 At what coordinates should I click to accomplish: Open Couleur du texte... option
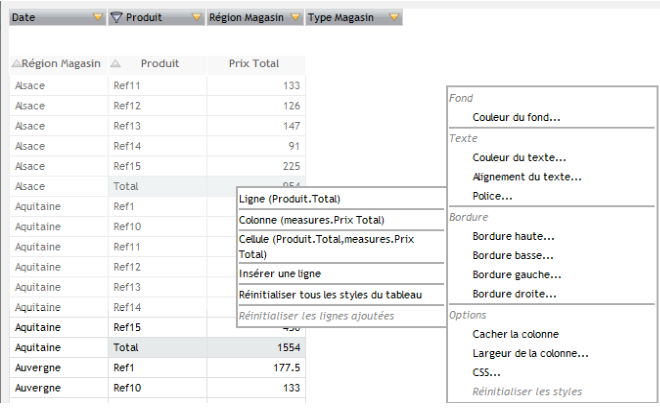[519, 157]
